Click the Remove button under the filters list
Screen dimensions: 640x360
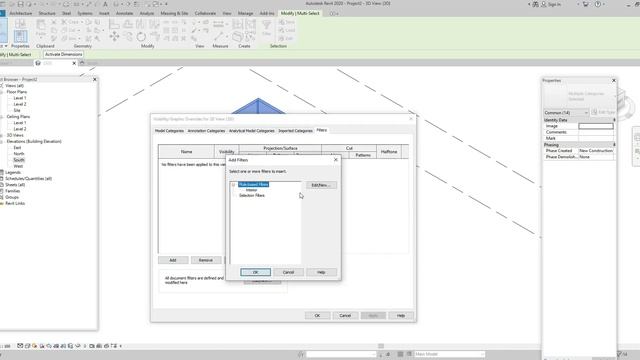(x=206, y=260)
